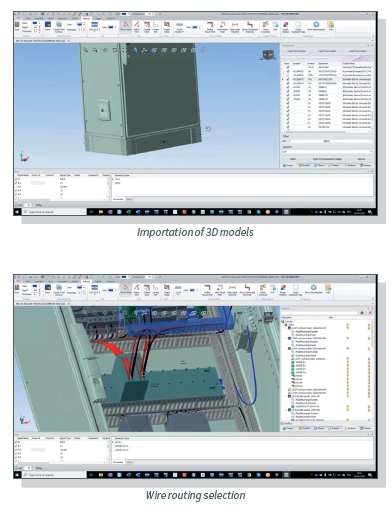The width and height of the screenshot is (392, 508).
Task: Click Select Wire tool in 3D models screenshot
Action: click(x=137, y=27)
